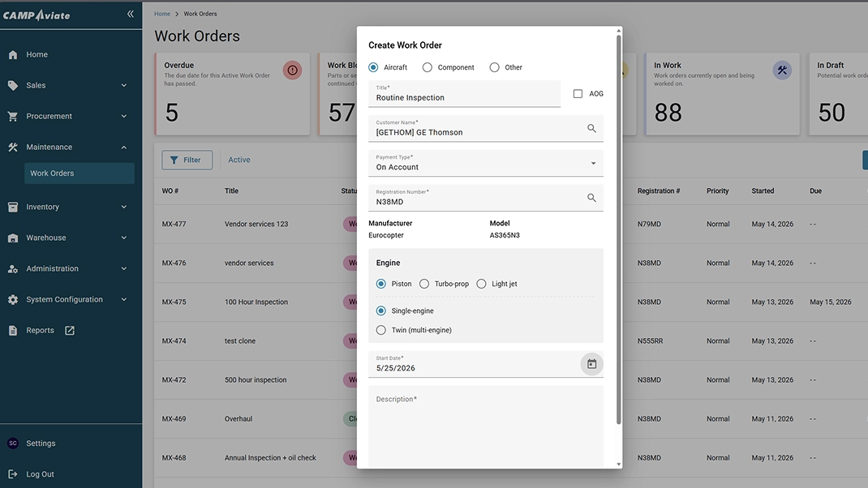
Task: Click the Home house icon in sidebar
Action: click(13, 54)
